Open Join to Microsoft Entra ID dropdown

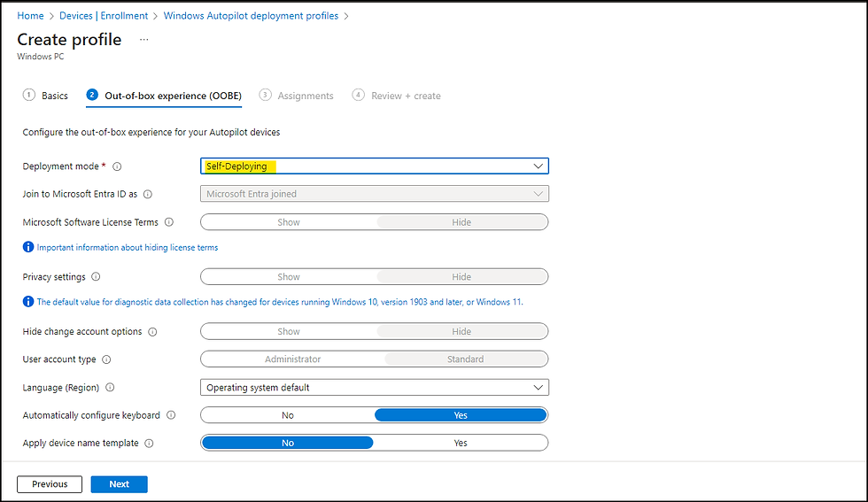click(x=374, y=194)
